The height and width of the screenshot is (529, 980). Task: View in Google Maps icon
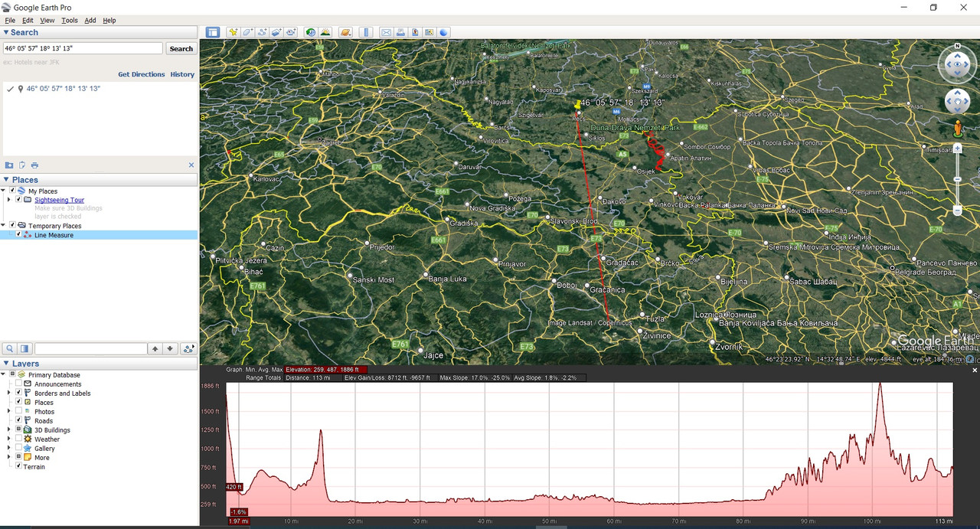[429, 32]
